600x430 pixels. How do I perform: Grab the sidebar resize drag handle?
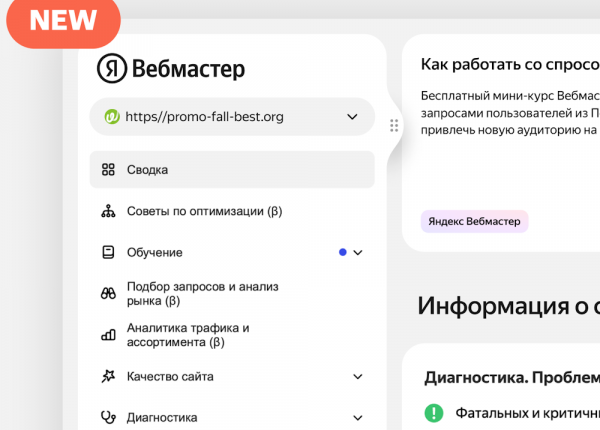(394, 126)
